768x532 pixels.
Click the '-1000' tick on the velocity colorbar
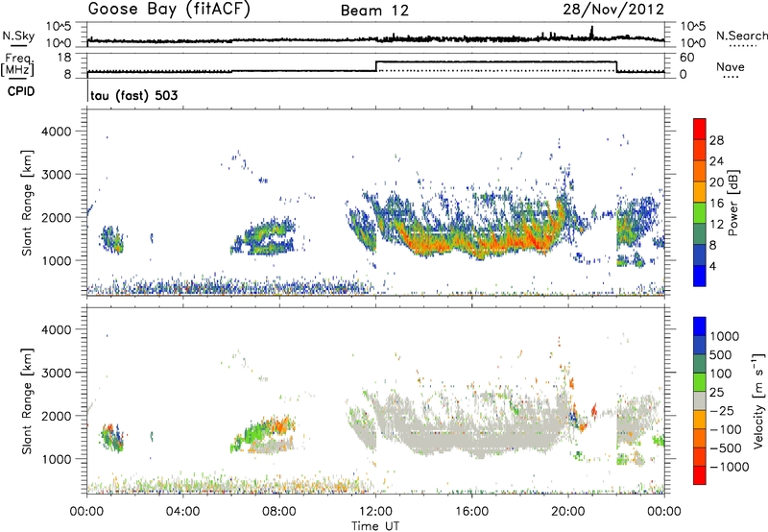pyautogui.click(x=729, y=467)
